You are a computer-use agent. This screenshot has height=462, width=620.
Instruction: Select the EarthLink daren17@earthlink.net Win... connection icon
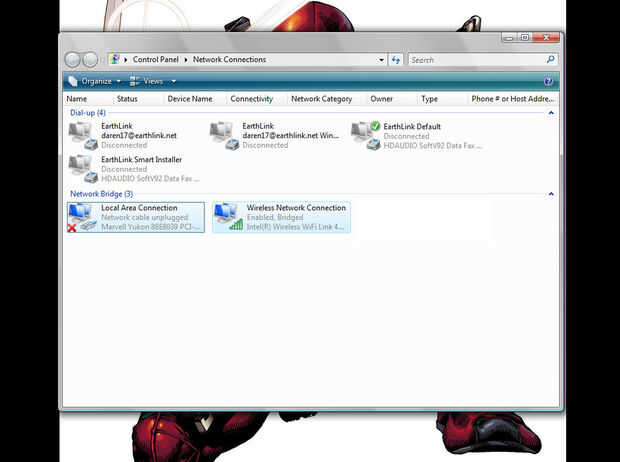coord(224,136)
